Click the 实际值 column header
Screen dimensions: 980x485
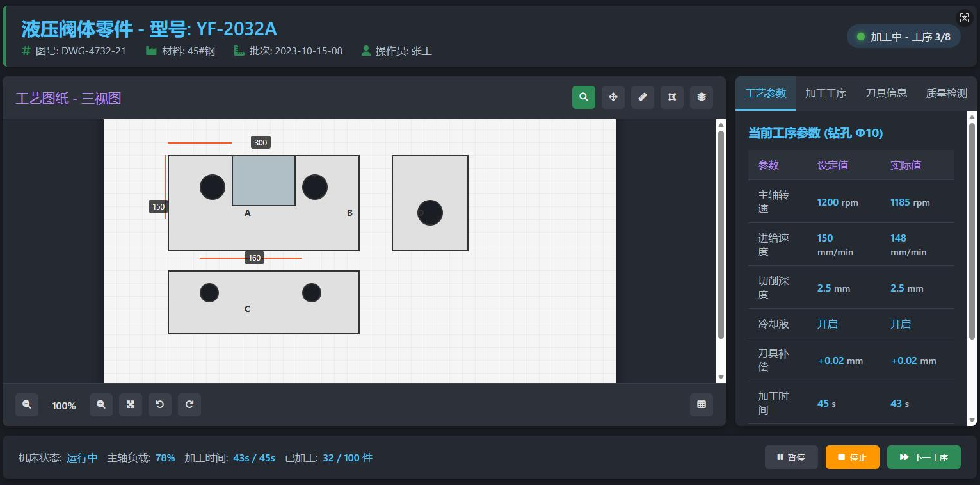coord(906,165)
